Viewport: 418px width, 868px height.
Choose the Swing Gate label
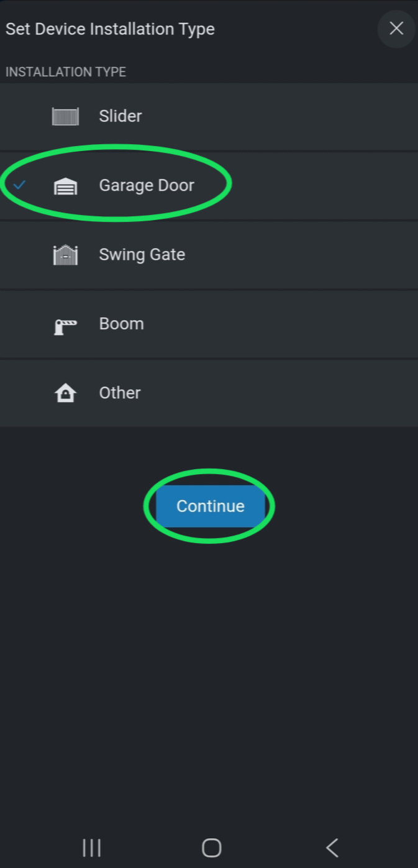click(142, 255)
